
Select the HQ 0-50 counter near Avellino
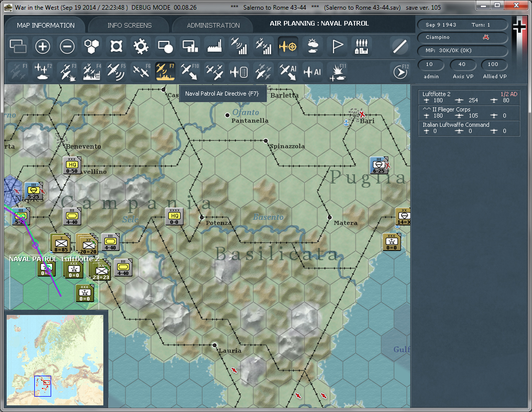click(72, 165)
